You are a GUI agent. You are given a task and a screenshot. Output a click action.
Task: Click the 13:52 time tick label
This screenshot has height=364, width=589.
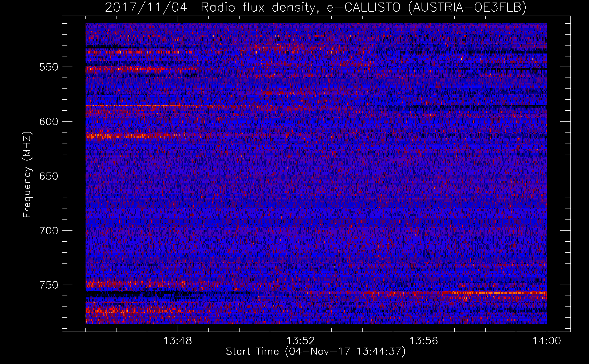[301, 341]
